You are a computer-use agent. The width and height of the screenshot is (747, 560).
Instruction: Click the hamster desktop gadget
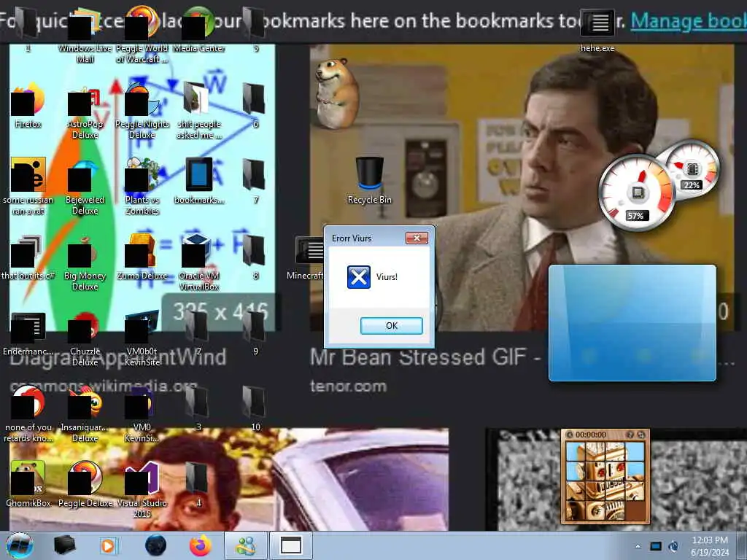pos(336,94)
